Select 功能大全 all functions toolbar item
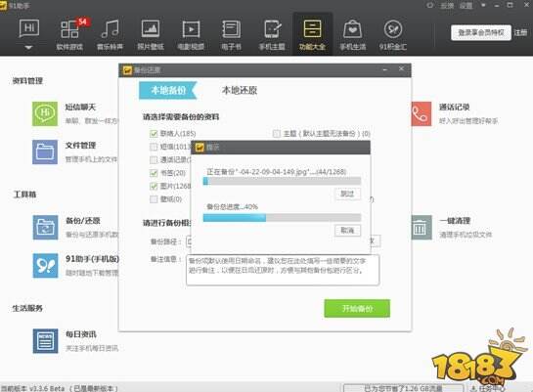The image size is (533, 392). [x=312, y=35]
